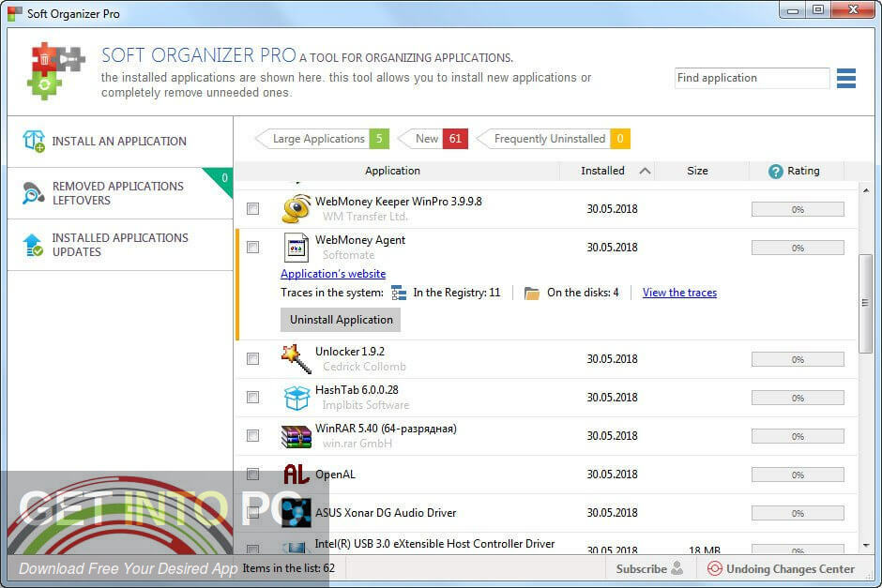Click the Uninstall Application button
882x588 pixels.
click(341, 320)
